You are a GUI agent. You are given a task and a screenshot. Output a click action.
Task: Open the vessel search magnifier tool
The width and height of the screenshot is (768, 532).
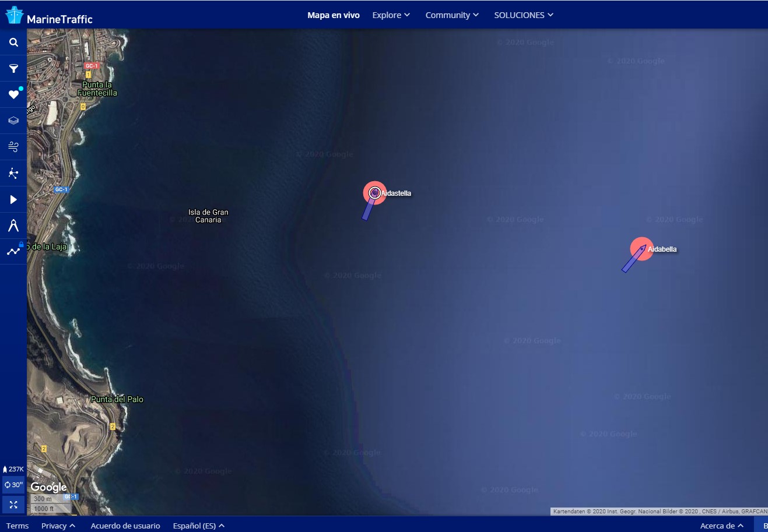13,43
